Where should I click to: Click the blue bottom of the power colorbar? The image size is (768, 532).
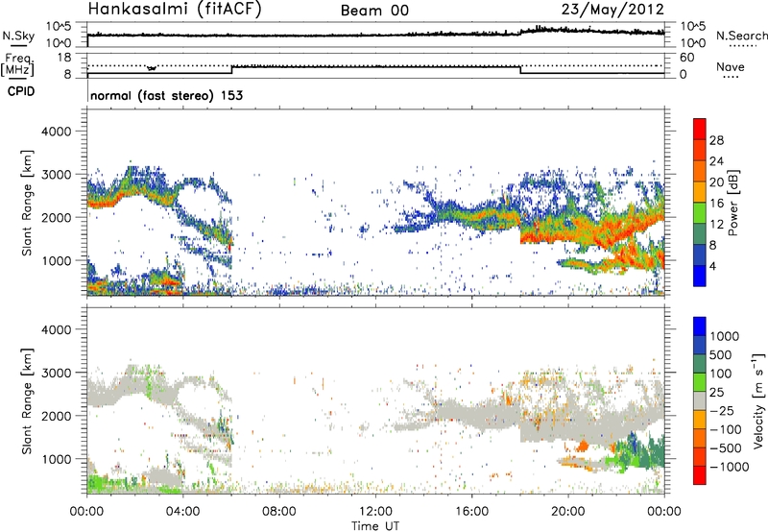(x=700, y=276)
